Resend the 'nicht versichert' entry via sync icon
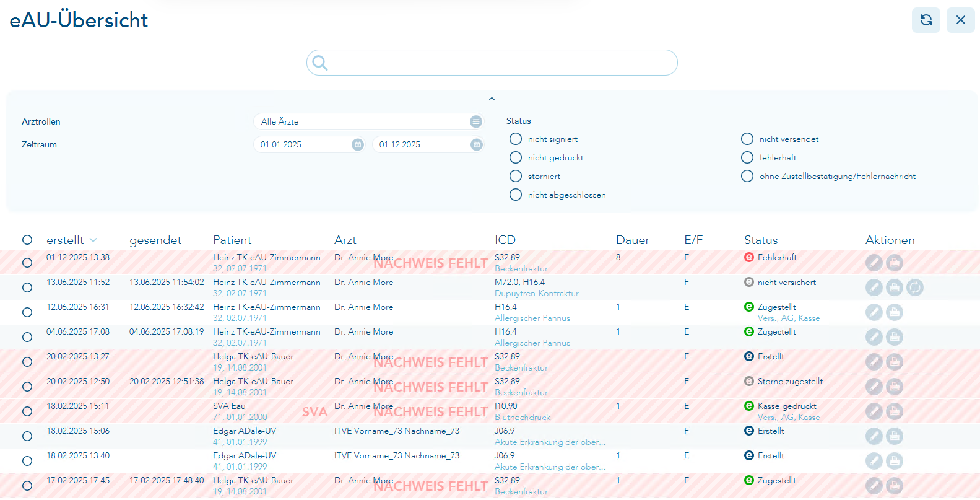Viewport: 980px width, 500px height. 914,287
